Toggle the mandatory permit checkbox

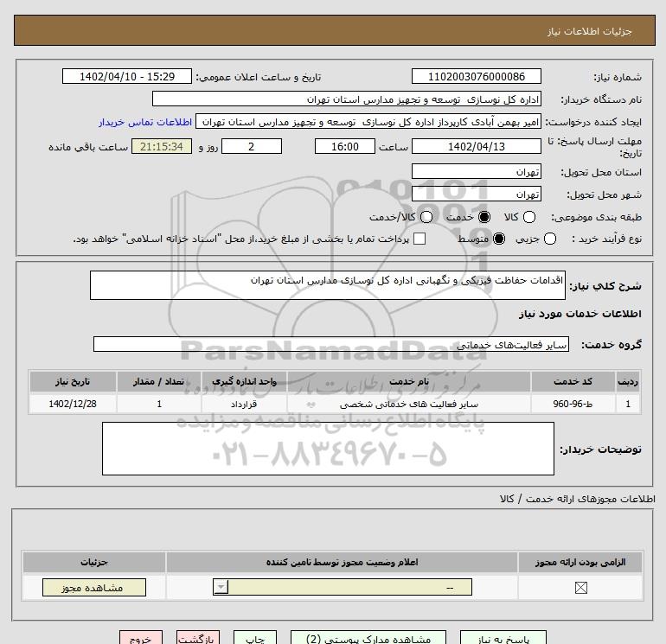[x=580, y=588]
